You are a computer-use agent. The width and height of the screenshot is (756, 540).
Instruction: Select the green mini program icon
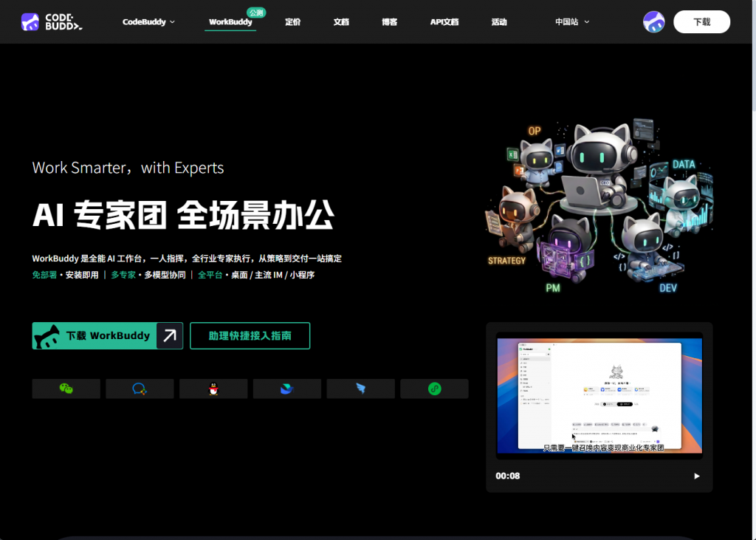click(434, 389)
